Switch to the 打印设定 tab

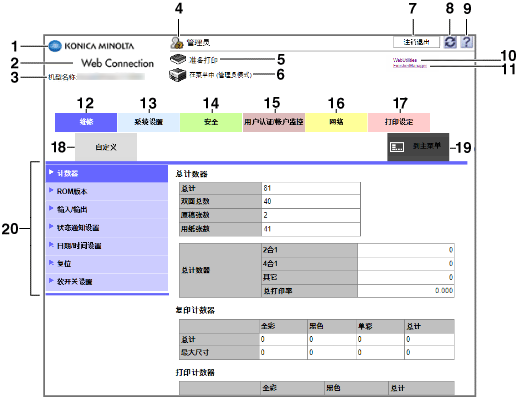pos(399,122)
